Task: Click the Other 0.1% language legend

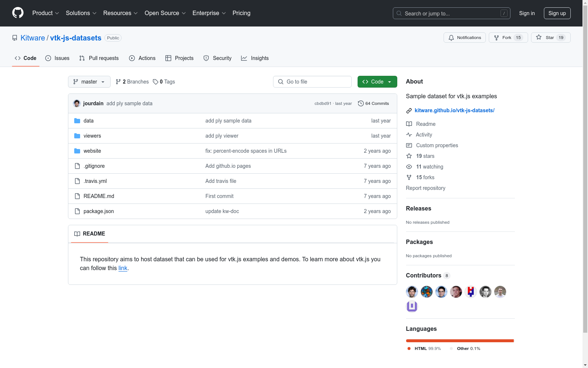Action: click(465, 348)
